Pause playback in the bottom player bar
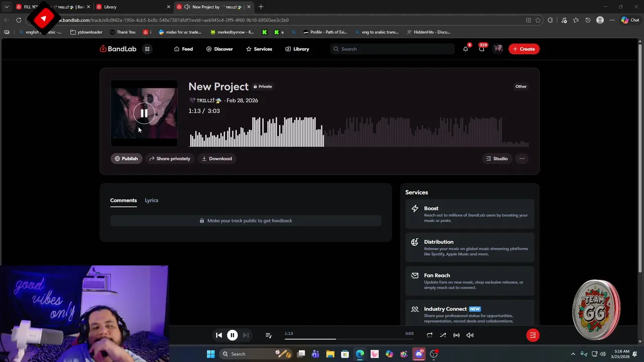Image resolution: width=644 pixels, height=362 pixels. tap(232, 335)
